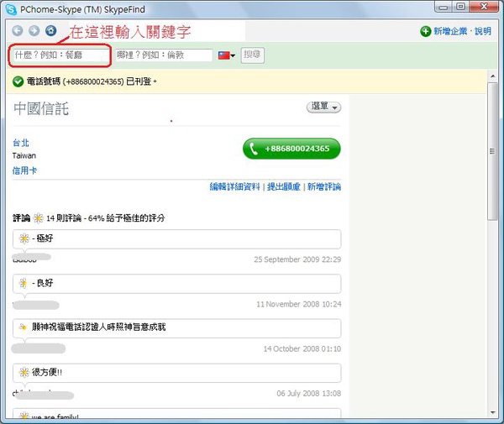Click the flower icon in the 很方便!! review

tap(24, 372)
